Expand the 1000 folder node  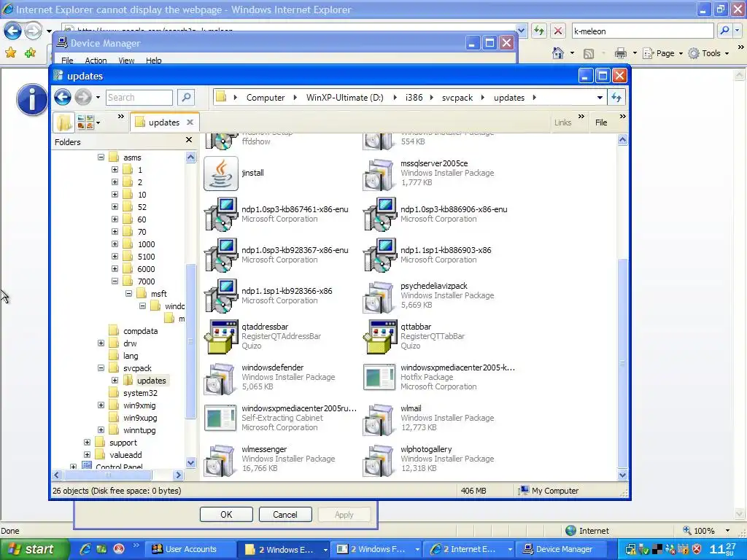point(115,244)
